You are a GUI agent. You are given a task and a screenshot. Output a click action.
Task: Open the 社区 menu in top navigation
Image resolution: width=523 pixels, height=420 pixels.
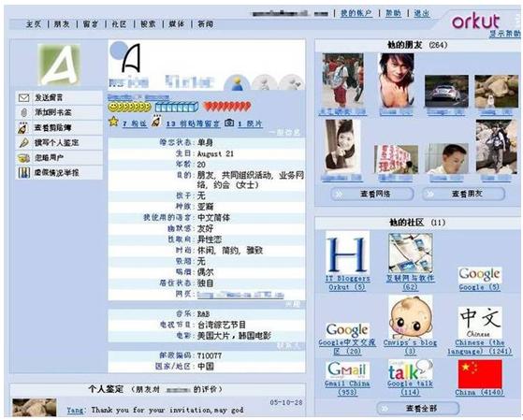coord(119,24)
